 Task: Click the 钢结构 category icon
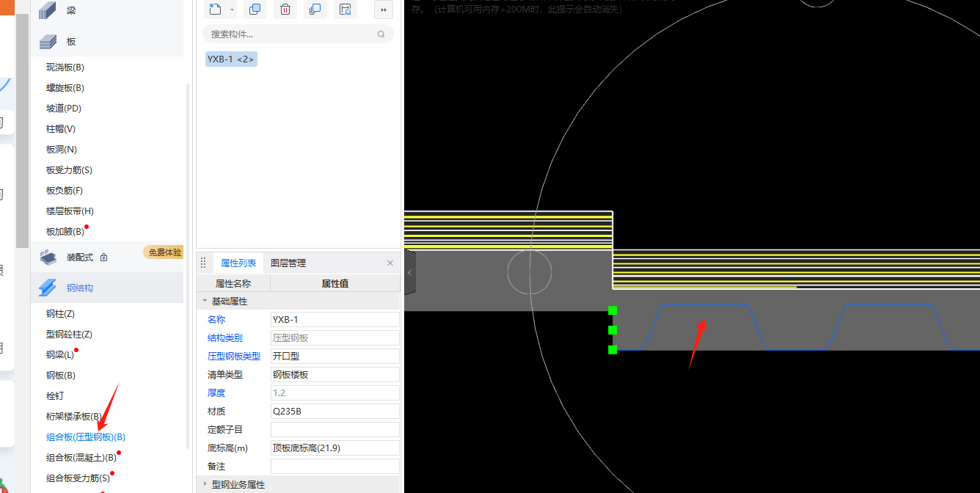(48, 288)
